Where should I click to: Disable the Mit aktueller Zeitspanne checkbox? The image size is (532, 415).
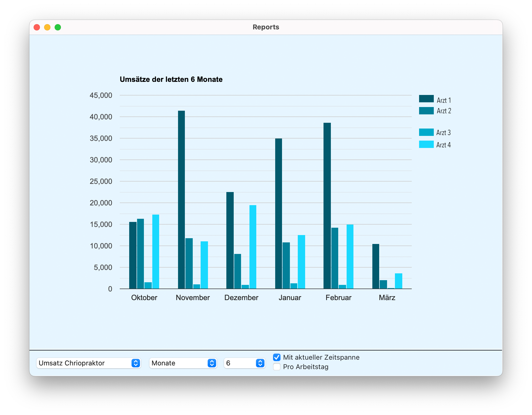click(x=277, y=357)
